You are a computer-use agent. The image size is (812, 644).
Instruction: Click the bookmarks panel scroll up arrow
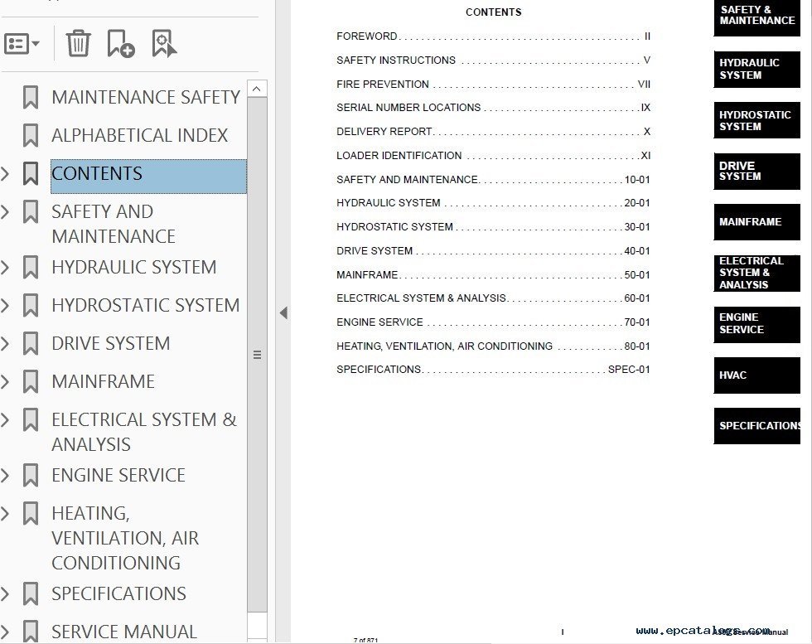pos(257,89)
